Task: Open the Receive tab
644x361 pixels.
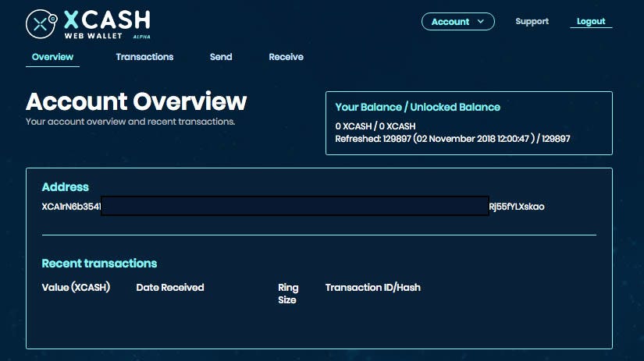Action: pos(286,57)
